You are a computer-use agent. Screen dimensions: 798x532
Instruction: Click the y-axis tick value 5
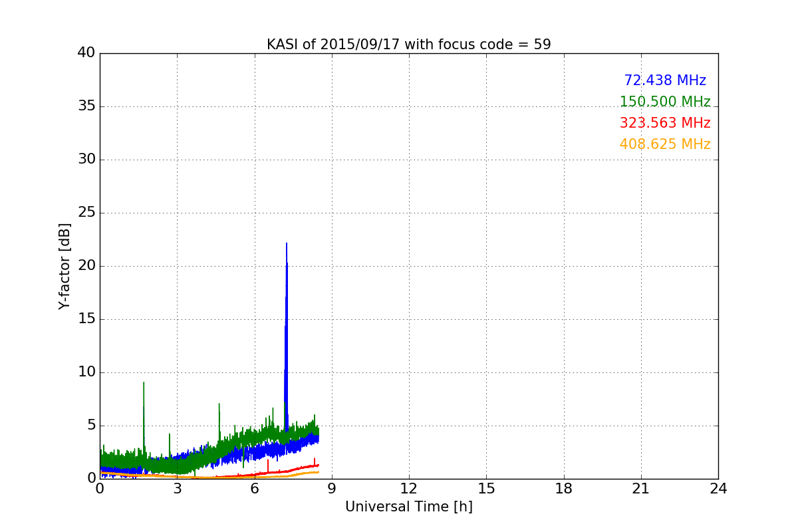[91, 426]
